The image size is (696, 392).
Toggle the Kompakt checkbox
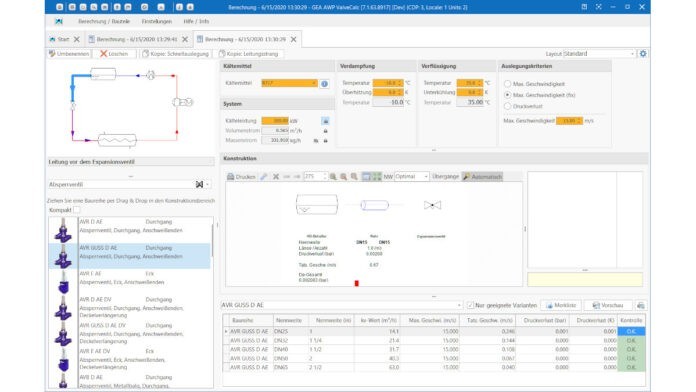[x=77, y=210]
